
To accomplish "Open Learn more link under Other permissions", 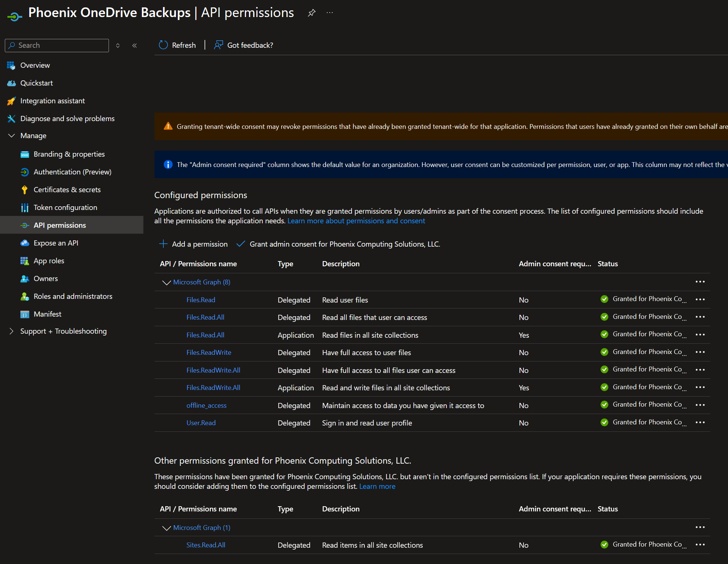I will (x=377, y=486).
